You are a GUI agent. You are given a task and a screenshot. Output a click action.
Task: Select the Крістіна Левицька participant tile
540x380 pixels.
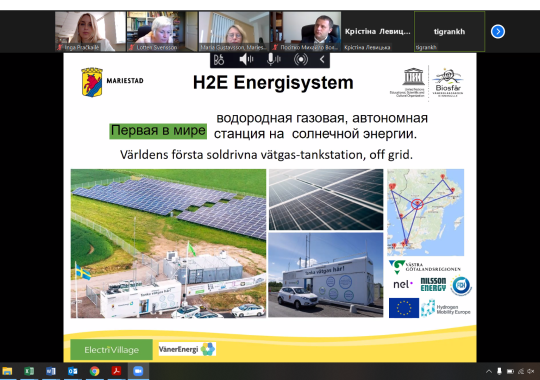(x=377, y=31)
